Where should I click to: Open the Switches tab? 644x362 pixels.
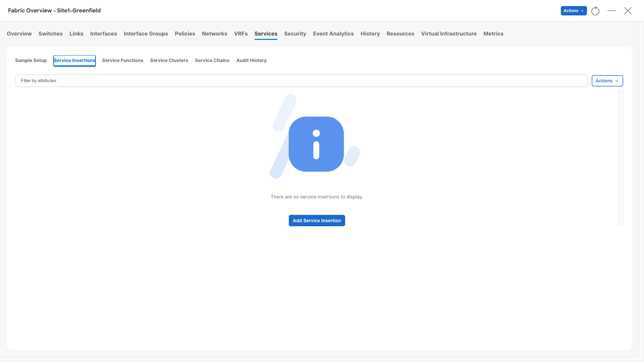[x=51, y=34]
